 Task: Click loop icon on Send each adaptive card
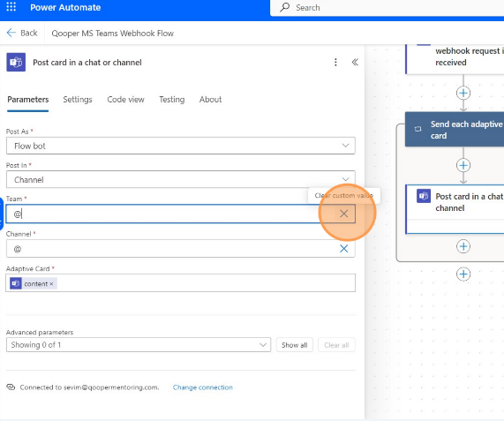417,129
